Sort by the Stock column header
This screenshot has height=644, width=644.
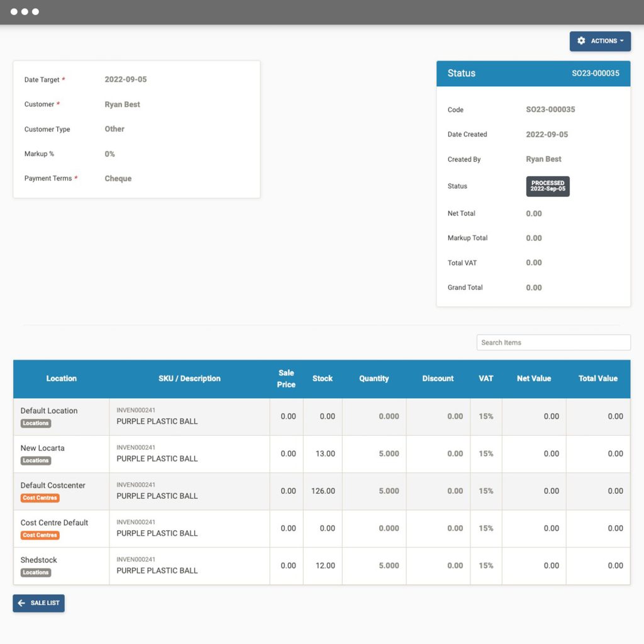coord(323,379)
